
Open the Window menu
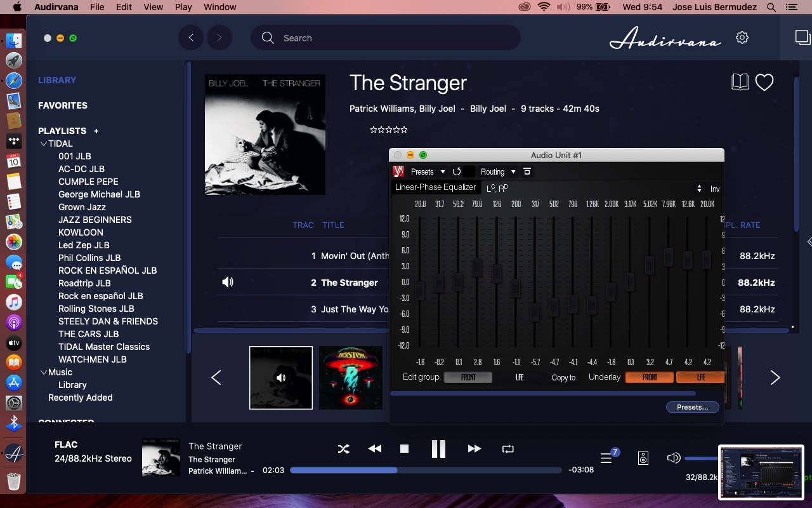click(x=220, y=7)
